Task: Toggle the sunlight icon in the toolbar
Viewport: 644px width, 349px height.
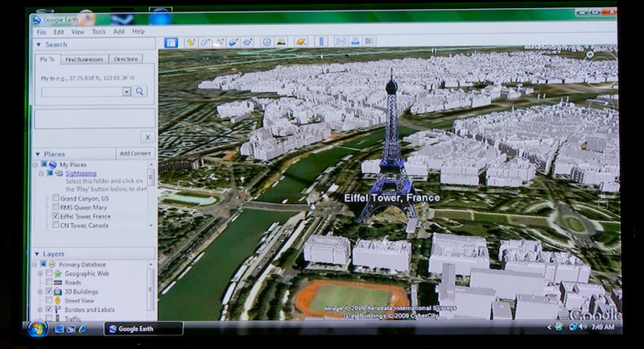Action: pos(281,42)
